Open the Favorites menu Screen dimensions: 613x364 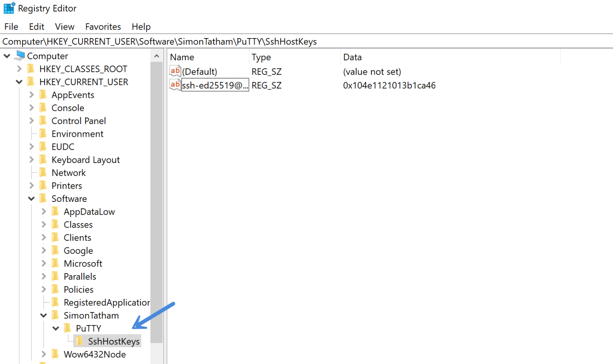click(103, 27)
